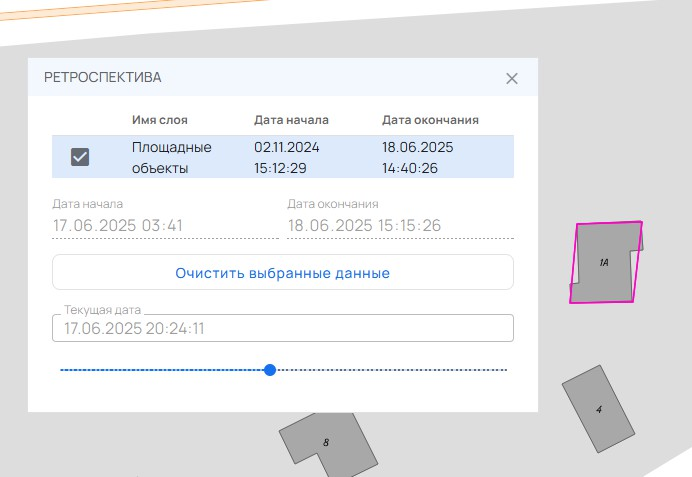Select the Площадные объекты layer name

coord(172,157)
